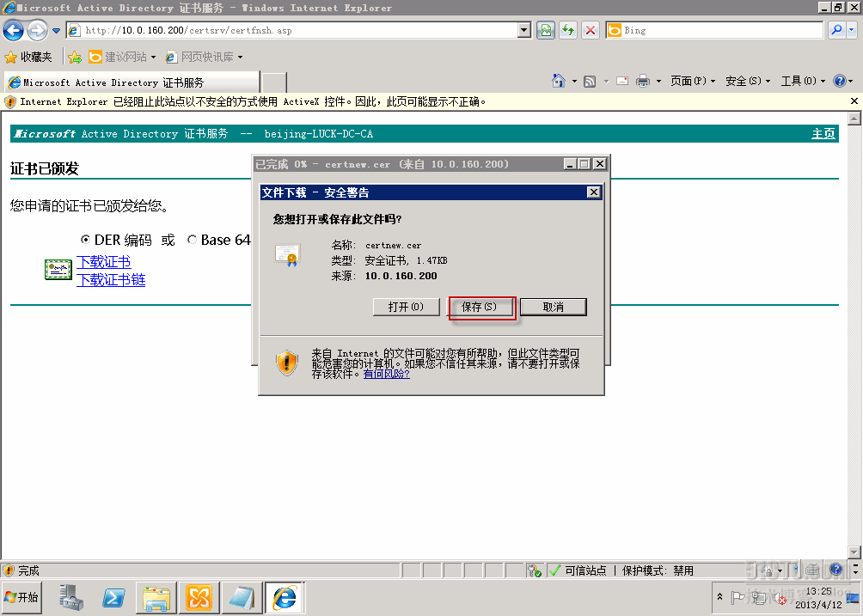The image size is (863, 616).
Task: Click the Stop loading icon
Action: (591, 30)
